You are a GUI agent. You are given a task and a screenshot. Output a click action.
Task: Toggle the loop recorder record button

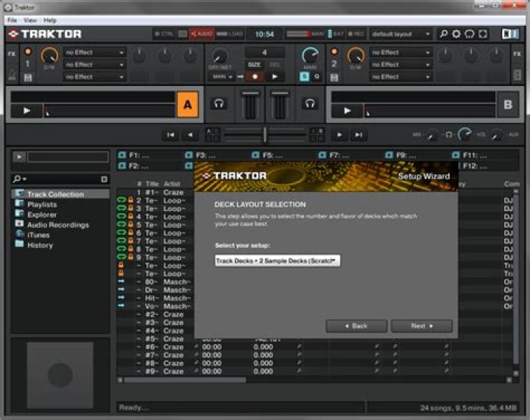[x=254, y=76]
